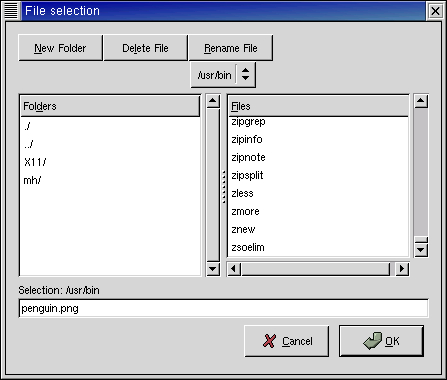Click Folders list scroll up arrow

(x=213, y=101)
